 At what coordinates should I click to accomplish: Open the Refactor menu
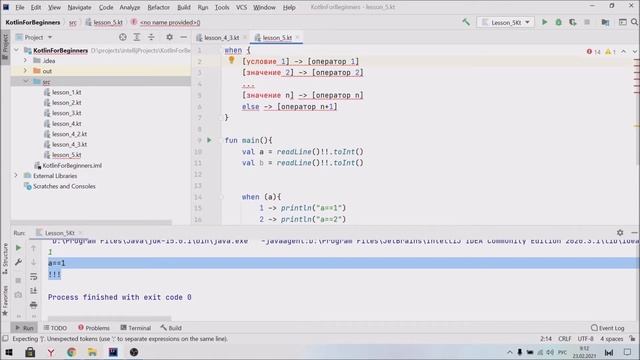click(x=158, y=7)
